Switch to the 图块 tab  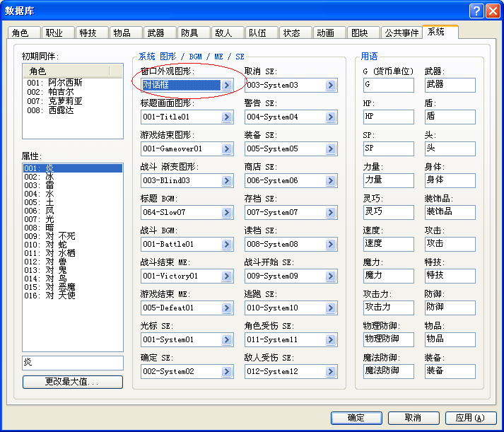[363, 33]
